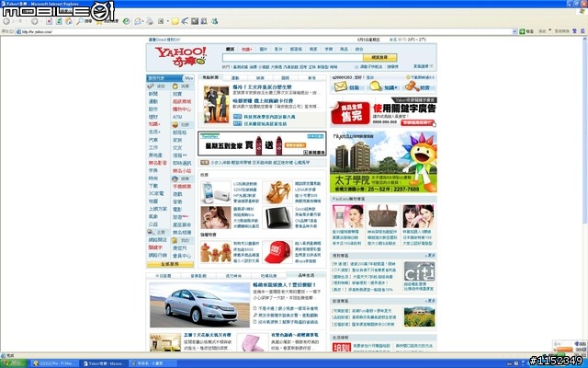
Task: Expand the 頁面選擇 page selector dropdown
Action: pos(424,66)
